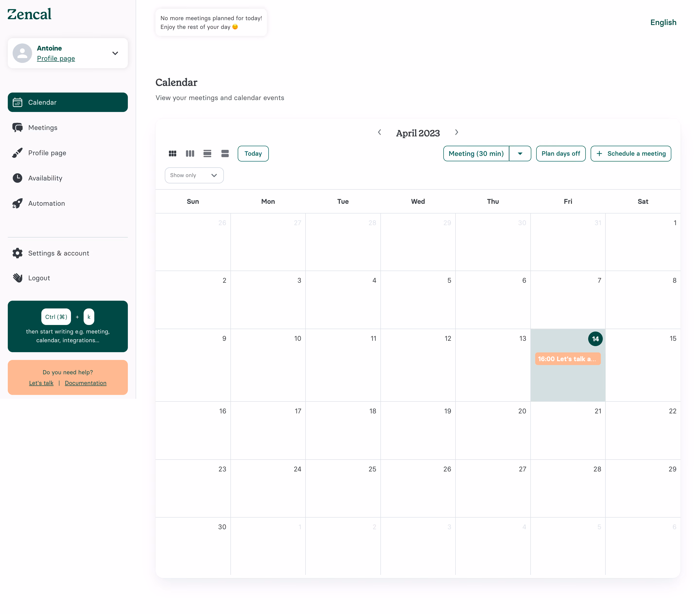Click the Ctrl (⌘) shortcut key
This screenshot has width=700, height=614.
pos(56,317)
